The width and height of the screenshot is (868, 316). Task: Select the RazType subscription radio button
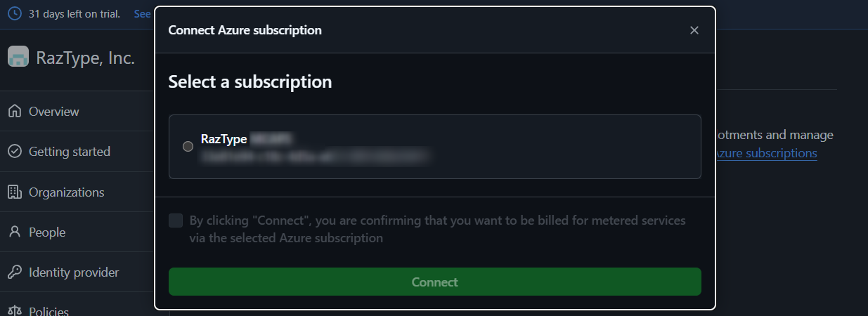coord(188,147)
